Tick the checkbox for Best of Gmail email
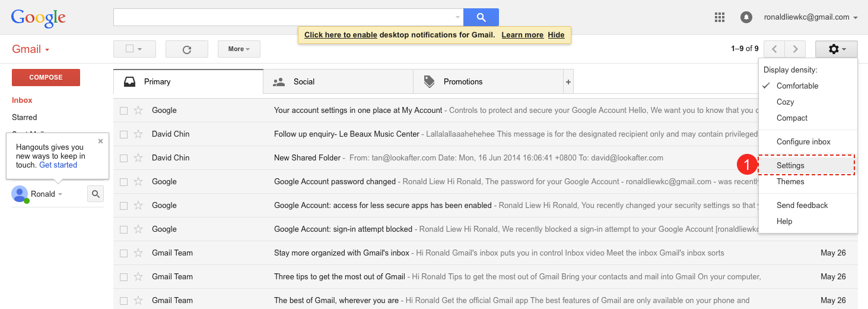Screen dimensions: 868x309 pos(123,301)
